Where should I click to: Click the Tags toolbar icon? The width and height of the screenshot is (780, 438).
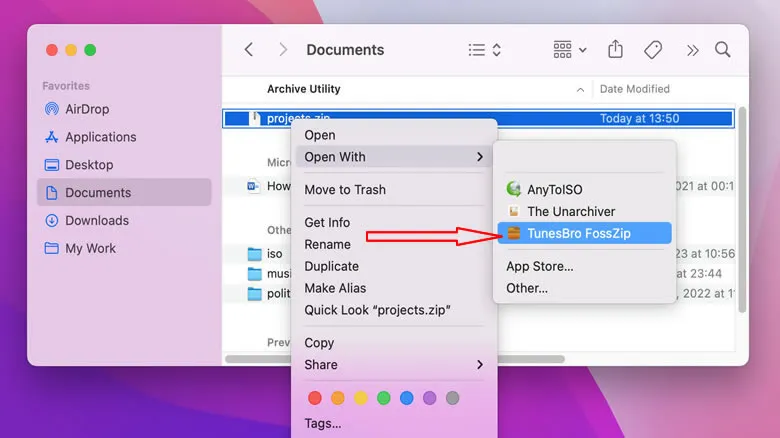pyautogui.click(x=653, y=50)
